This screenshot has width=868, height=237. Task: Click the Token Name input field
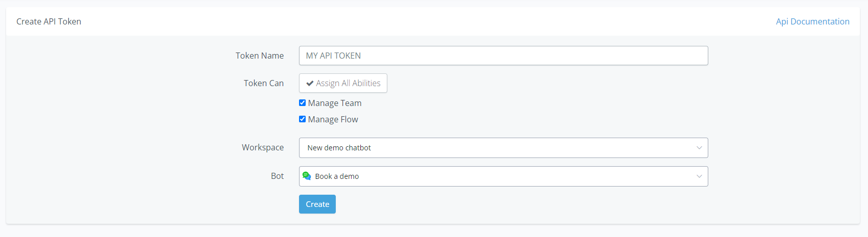point(503,56)
